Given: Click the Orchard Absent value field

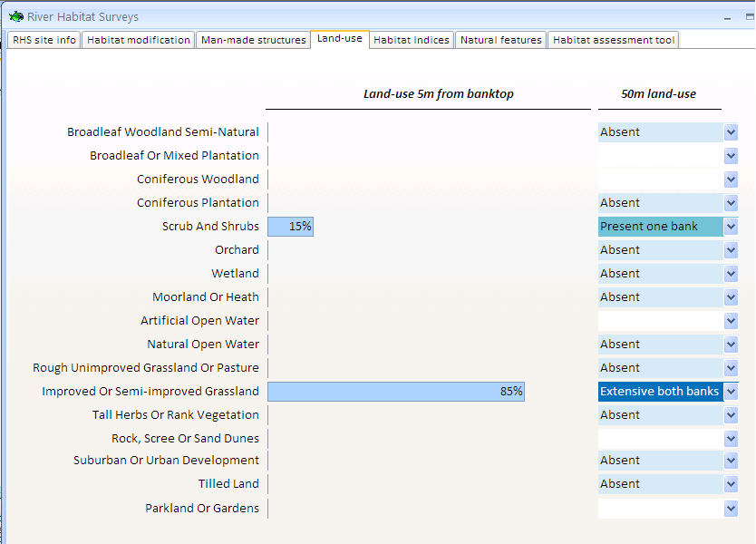Looking at the screenshot, I should click(x=661, y=250).
